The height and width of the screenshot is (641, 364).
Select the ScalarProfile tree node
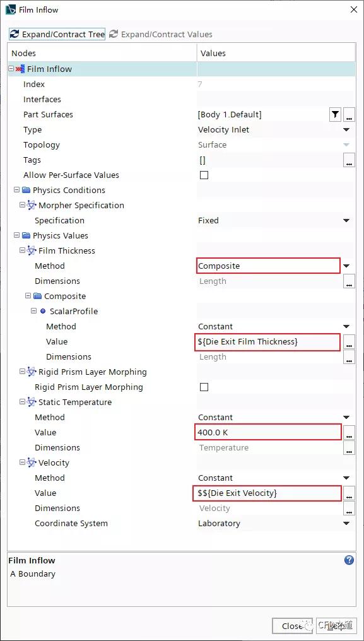coord(74,312)
